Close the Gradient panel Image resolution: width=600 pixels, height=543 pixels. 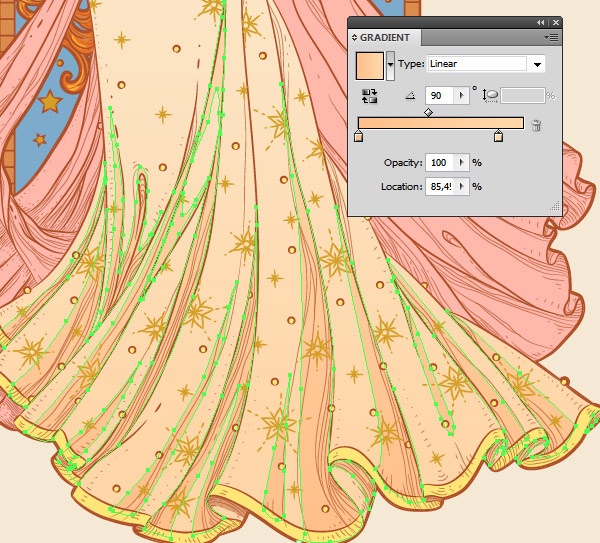554,22
